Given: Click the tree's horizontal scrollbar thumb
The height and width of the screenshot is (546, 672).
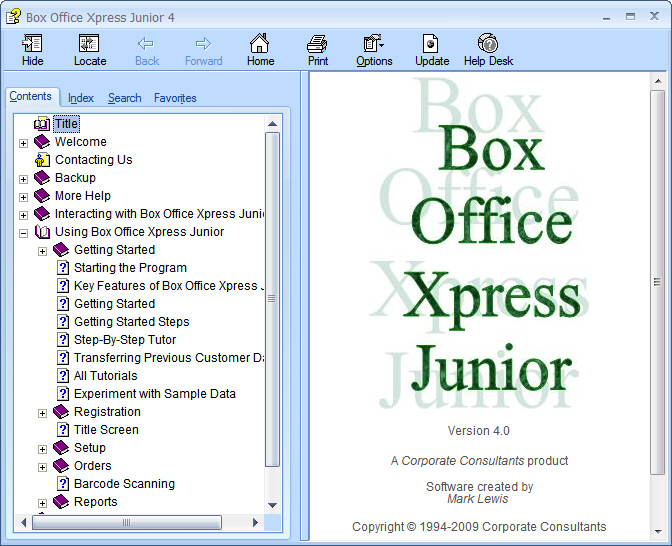Looking at the screenshot, I should (126, 522).
